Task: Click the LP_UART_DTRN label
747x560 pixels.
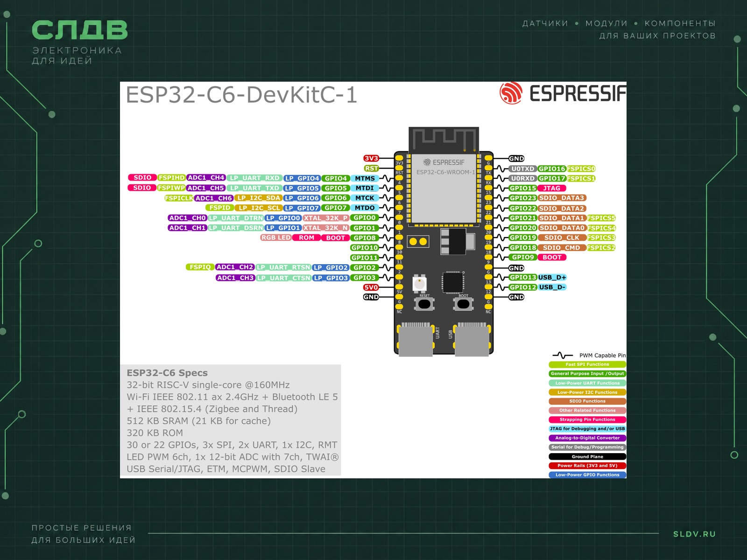Action: point(236,218)
